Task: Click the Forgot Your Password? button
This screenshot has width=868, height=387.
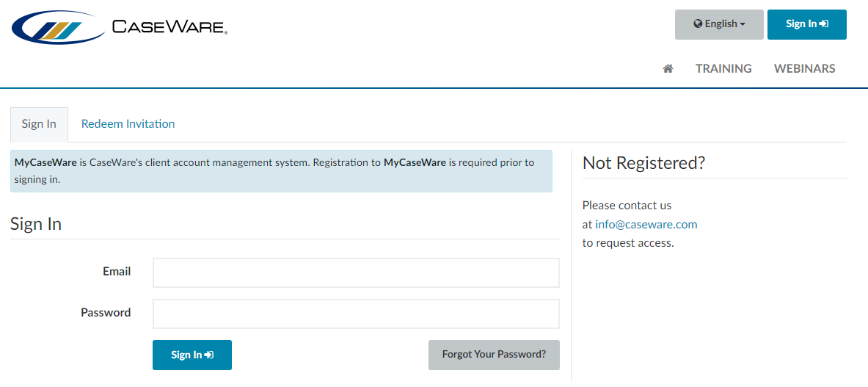Action: [494, 355]
